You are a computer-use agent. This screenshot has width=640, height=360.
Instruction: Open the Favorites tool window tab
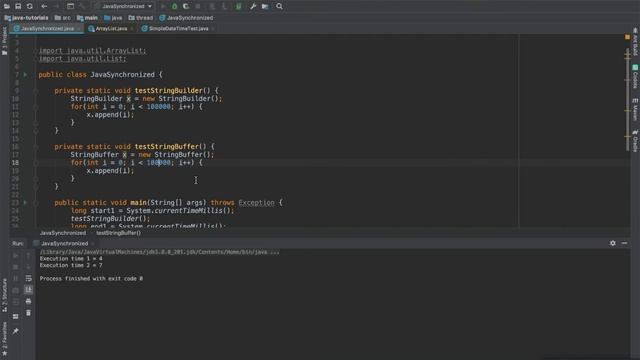(4, 338)
